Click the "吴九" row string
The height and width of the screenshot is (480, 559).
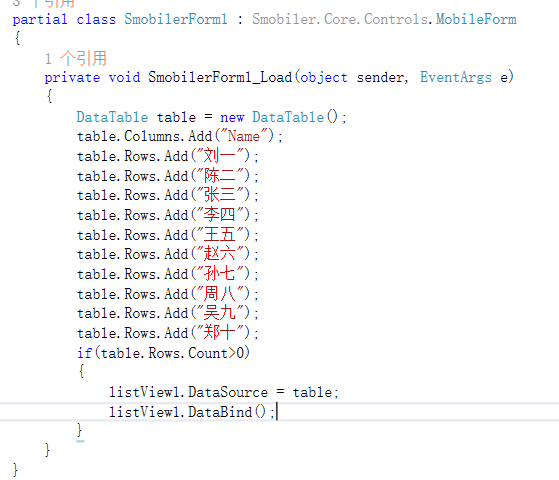coord(220,313)
